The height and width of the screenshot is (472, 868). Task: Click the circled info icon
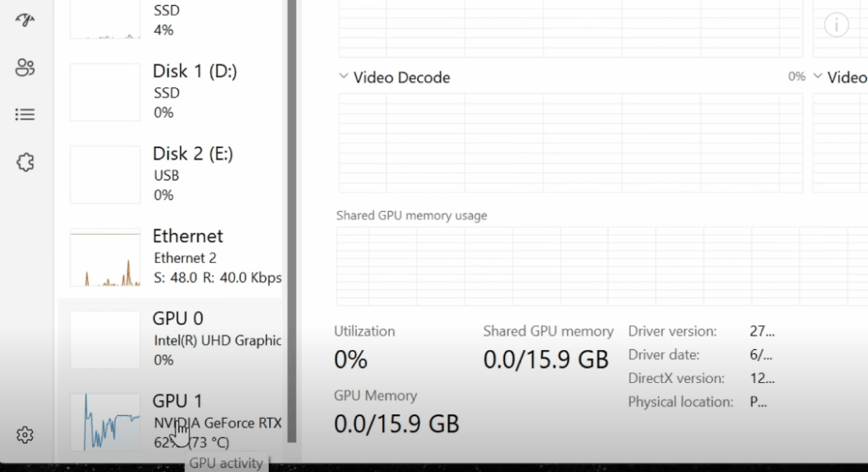click(836, 25)
